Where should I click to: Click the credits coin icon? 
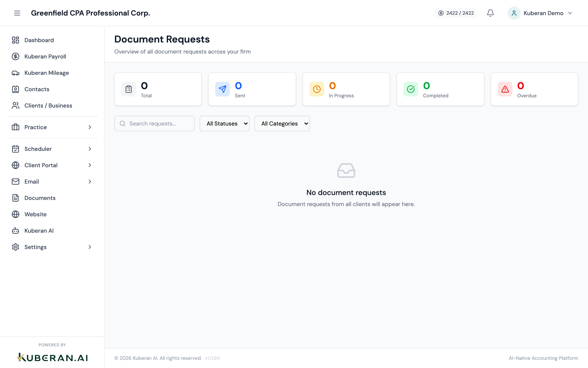coord(441,13)
